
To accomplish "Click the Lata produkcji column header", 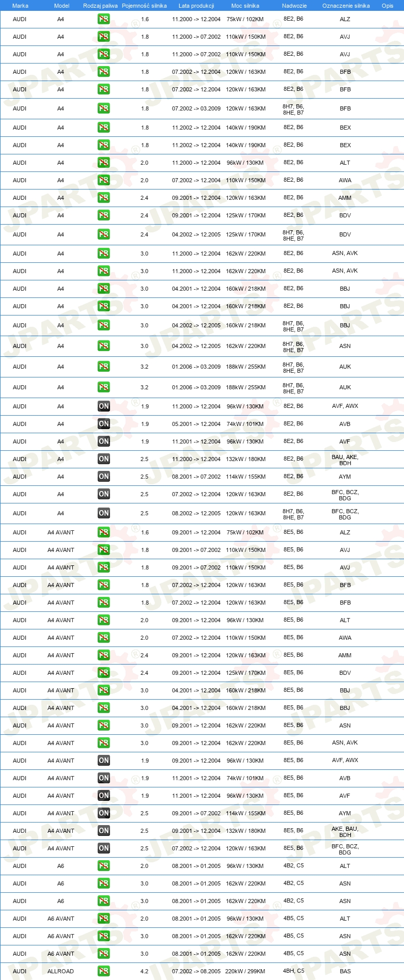I will pos(196,6).
